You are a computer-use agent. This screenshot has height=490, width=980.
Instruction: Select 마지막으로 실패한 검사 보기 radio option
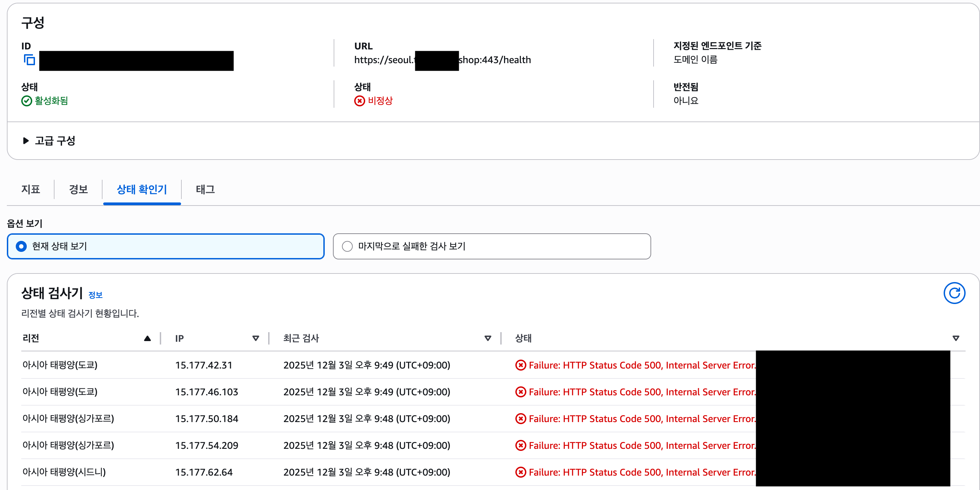pos(347,246)
